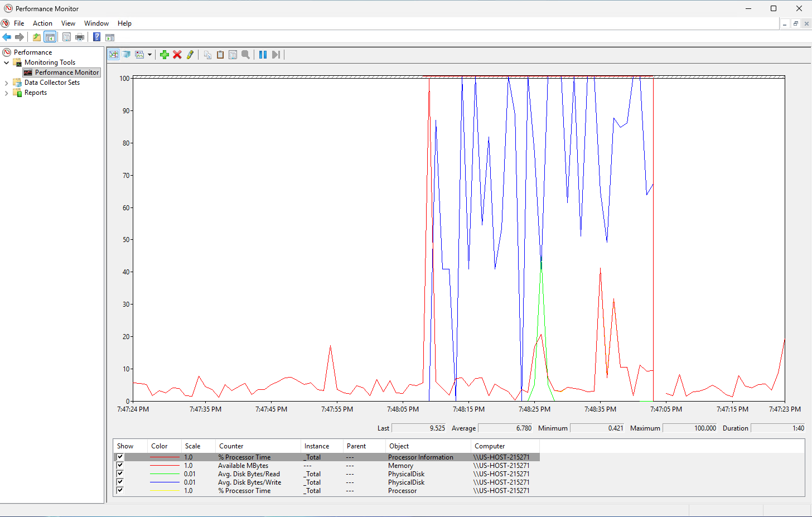Click the Reports folder icon
This screenshot has width=812, height=517.
17,93
